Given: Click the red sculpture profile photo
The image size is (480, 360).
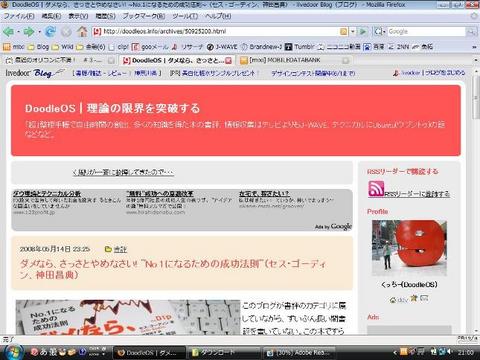Looking at the screenshot, I should pos(409,248).
